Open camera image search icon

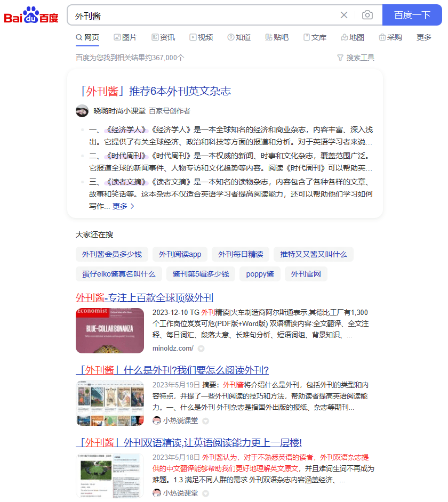coord(367,15)
